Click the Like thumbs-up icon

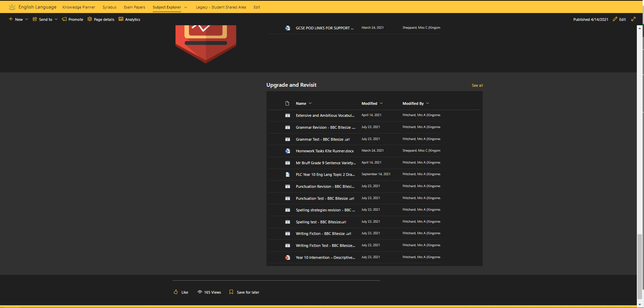[176, 292]
